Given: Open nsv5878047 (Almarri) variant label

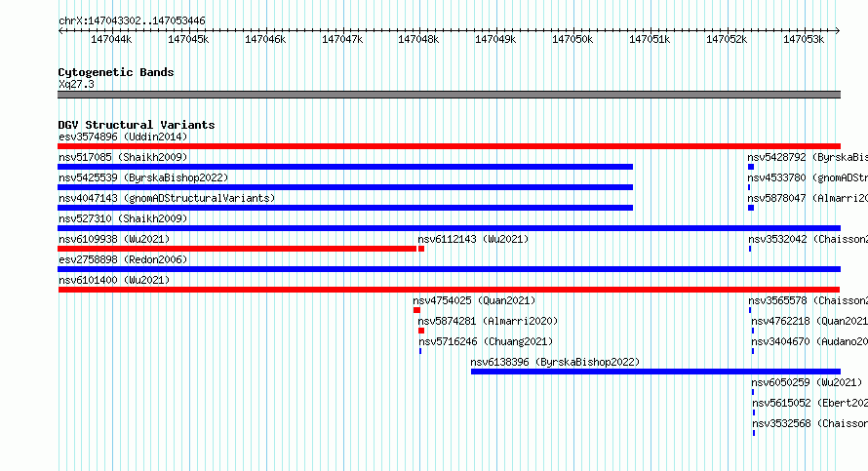Looking at the screenshot, I should [808, 198].
